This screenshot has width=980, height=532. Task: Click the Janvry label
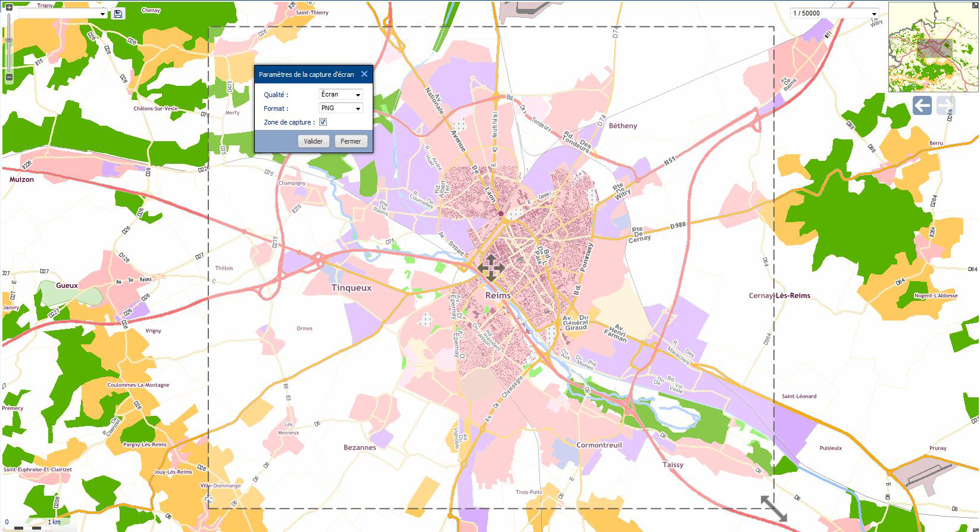click(11, 307)
